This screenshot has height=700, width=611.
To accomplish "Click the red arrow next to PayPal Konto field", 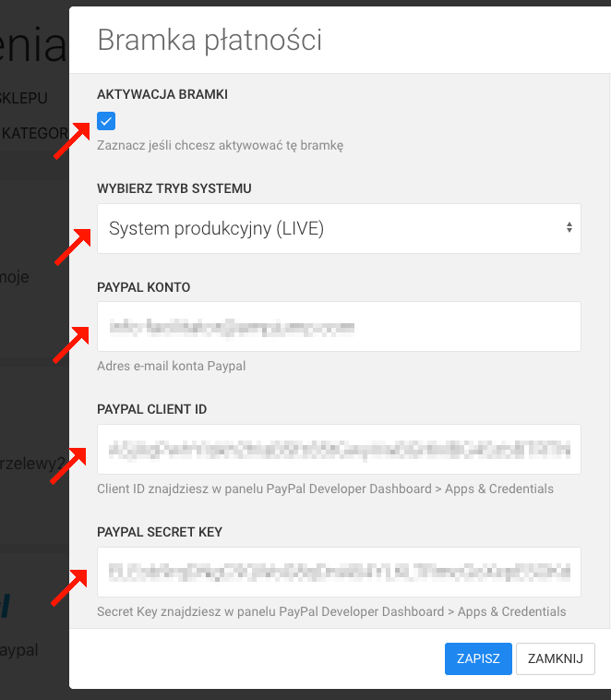I will (x=71, y=345).
